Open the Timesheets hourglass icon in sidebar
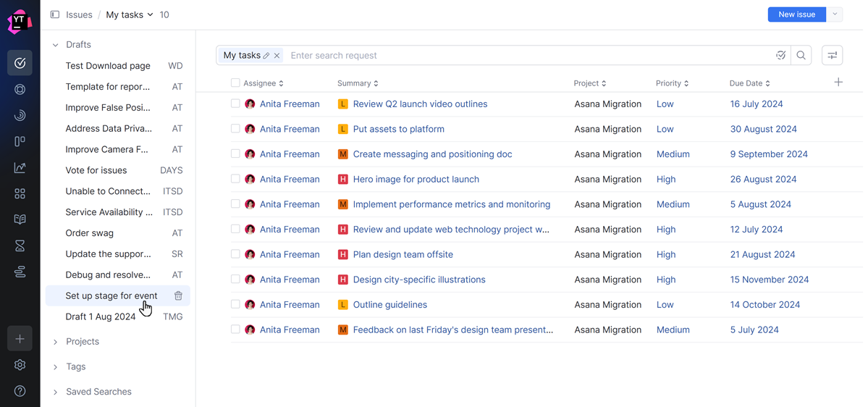The image size is (868, 407). click(x=20, y=246)
